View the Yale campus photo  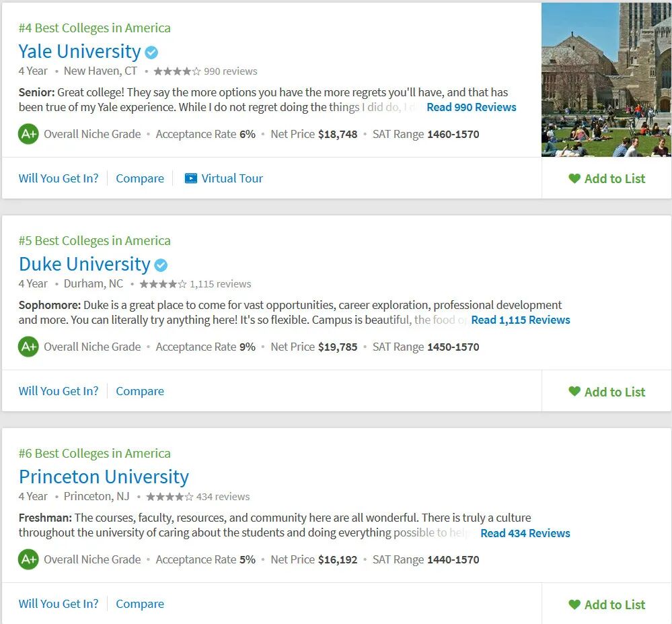pos(607,80)
